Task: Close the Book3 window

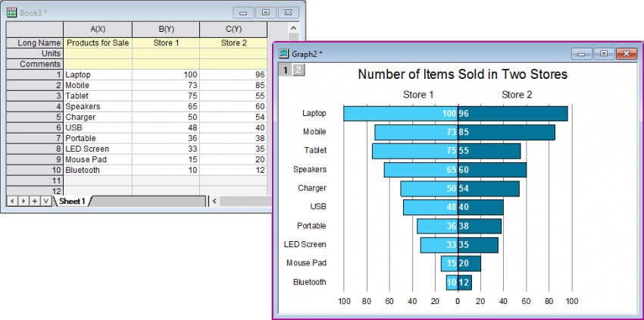Action: 289,13
